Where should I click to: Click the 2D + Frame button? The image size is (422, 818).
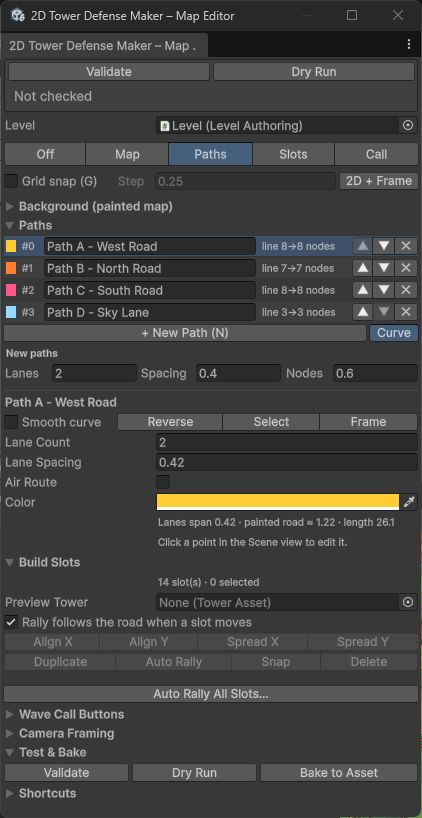pos(379,181)
